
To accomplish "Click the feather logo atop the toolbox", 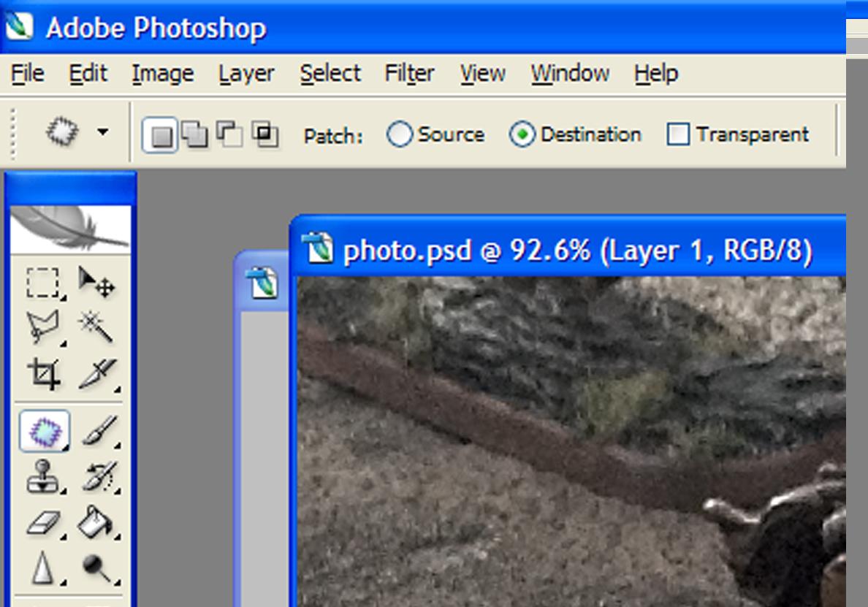I will pos(70,229).
